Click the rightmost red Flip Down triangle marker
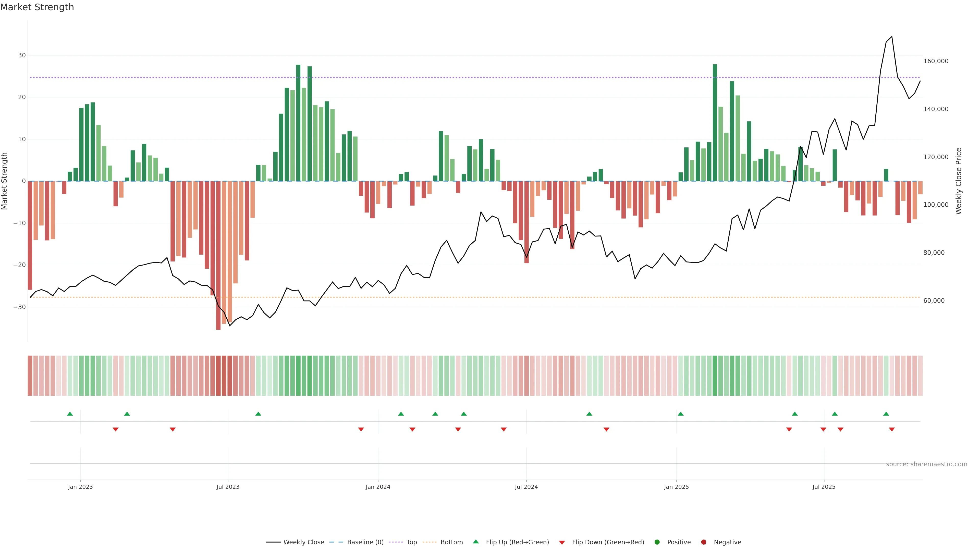Viewport: 980px width, 551px height. click(x=892, y=429)
